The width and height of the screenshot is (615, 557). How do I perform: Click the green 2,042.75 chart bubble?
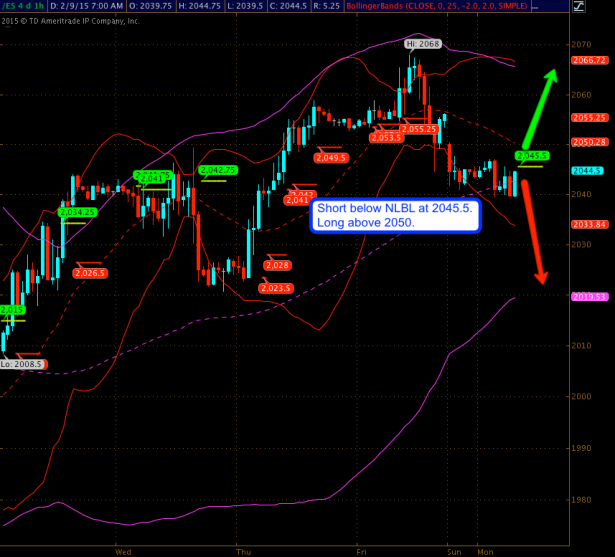[x=218, y=170]
